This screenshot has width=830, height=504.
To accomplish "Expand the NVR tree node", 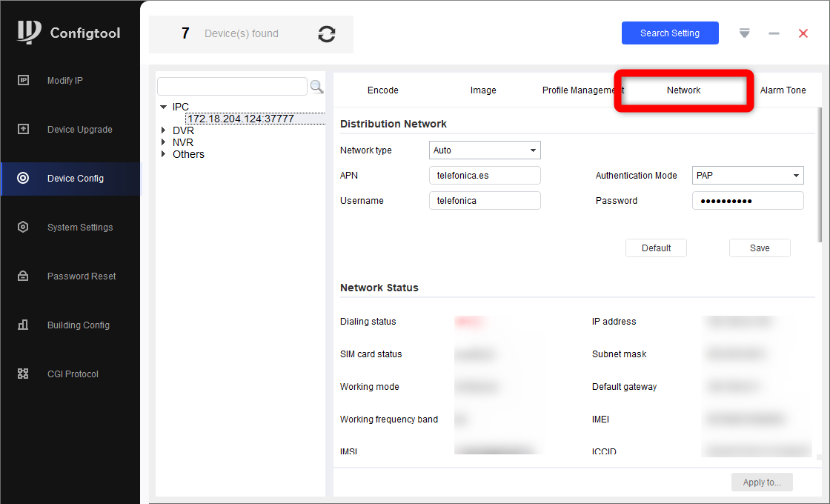I will pyautogui.click(x=164, y=142).
